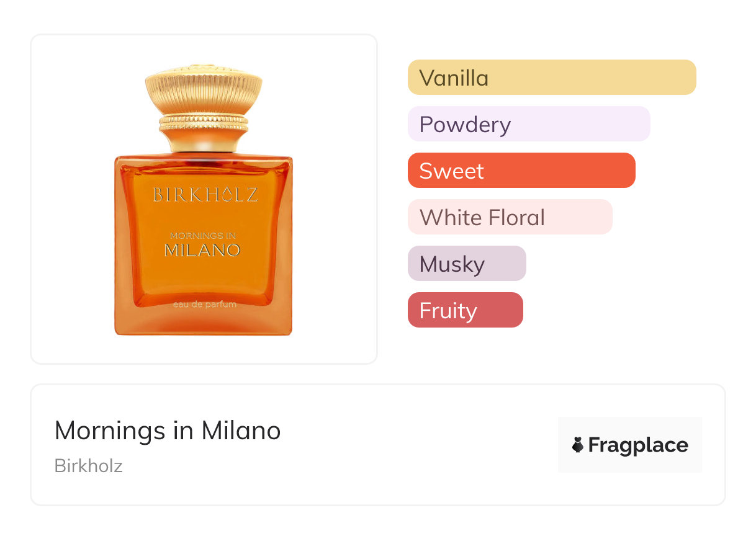
Task: Click the small 'MORNINGS IN' text on the bottle
Action: (x=202, y=236)
